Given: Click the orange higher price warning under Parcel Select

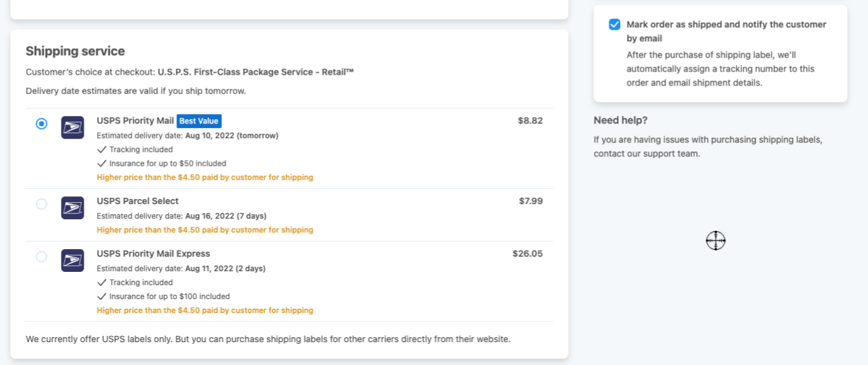Looking at the screenshot, I should point(205,230).
